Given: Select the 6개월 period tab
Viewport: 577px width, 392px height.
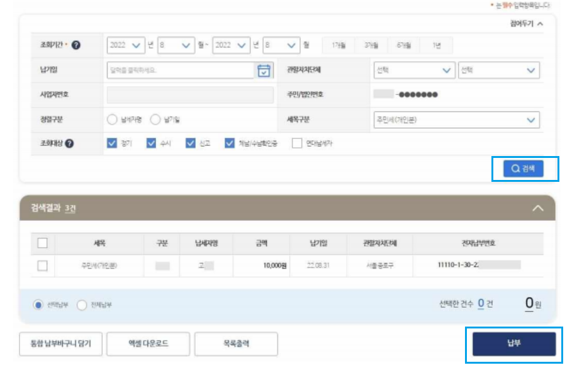Looking at the screenshot, I should pyautogui.click(x=404, y=45).
